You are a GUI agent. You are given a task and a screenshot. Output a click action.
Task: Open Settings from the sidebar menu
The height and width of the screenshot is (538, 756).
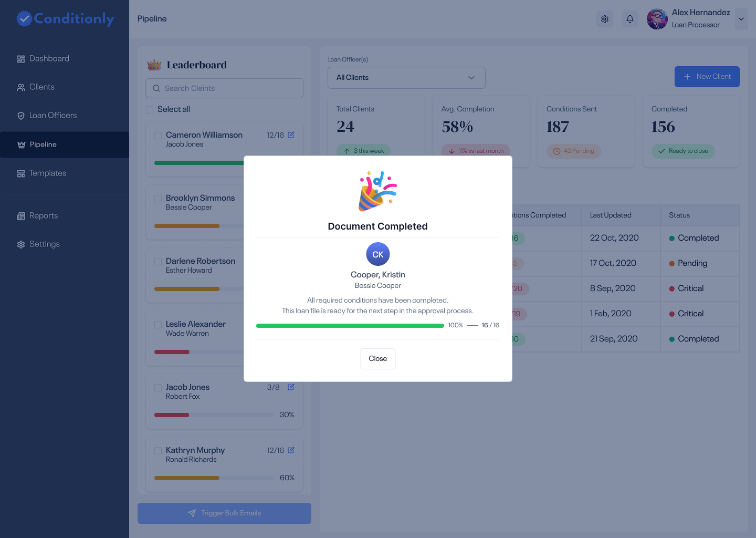tap(21, 244)
